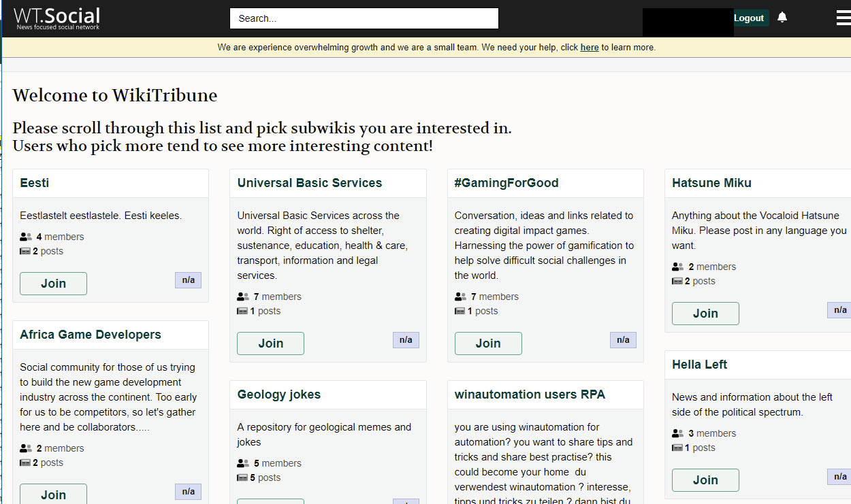851x504 pixels.
Task: Click posts icon in Universal Basic Services card
Action: click(242, 311)
